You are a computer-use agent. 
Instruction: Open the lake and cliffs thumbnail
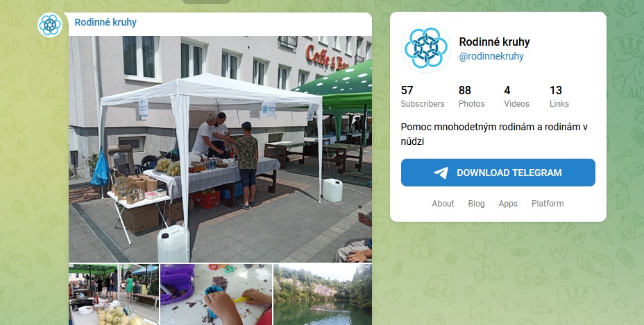[323, 295]
